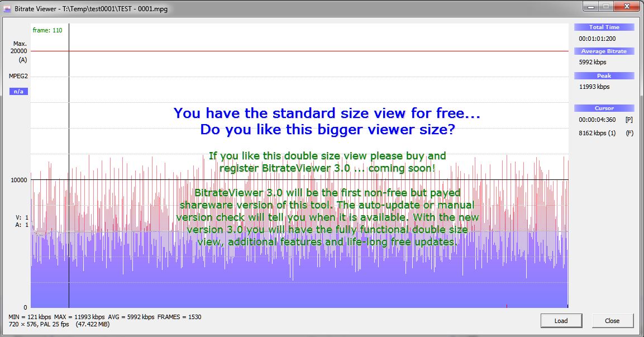Screen dimensions: 644x337
Task: Click the V: 1 stream label
Action: [x=22, y=217]
